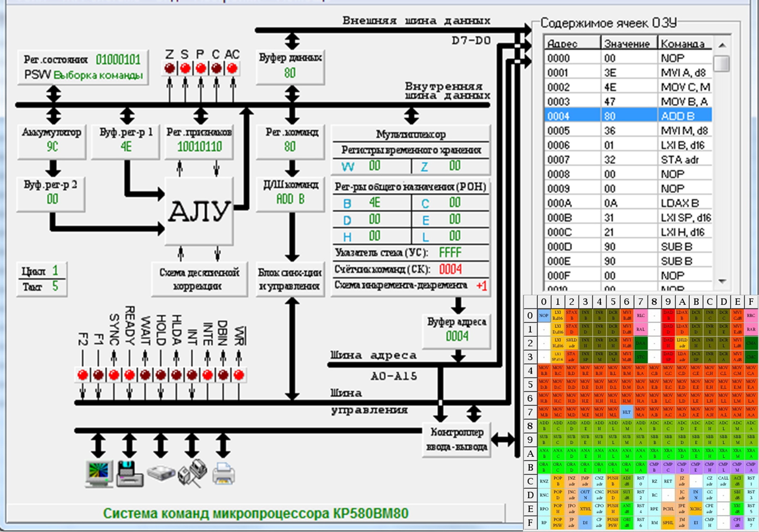Click the Значение column header
The width and height of the screenshot is (759, 532).
coord(629,43)
